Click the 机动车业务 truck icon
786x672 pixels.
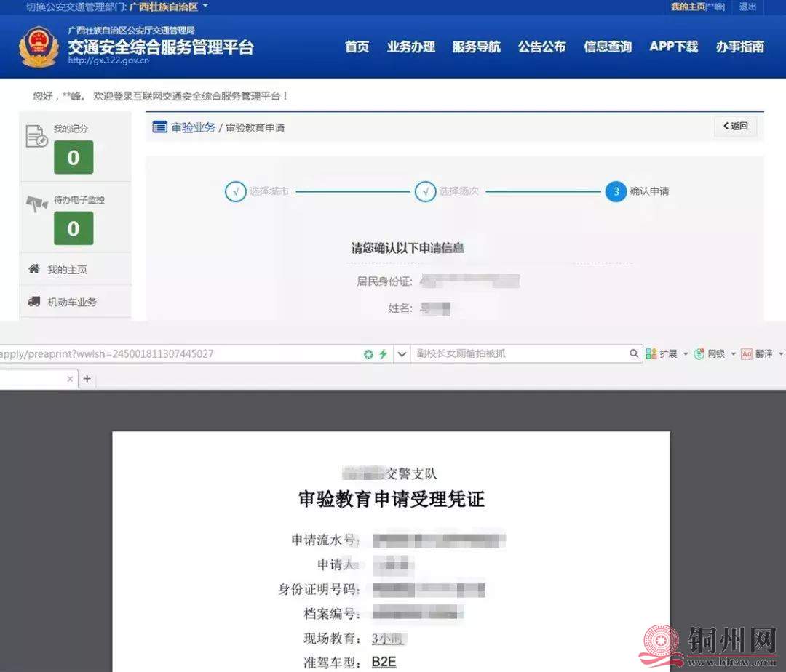(34, 301)
